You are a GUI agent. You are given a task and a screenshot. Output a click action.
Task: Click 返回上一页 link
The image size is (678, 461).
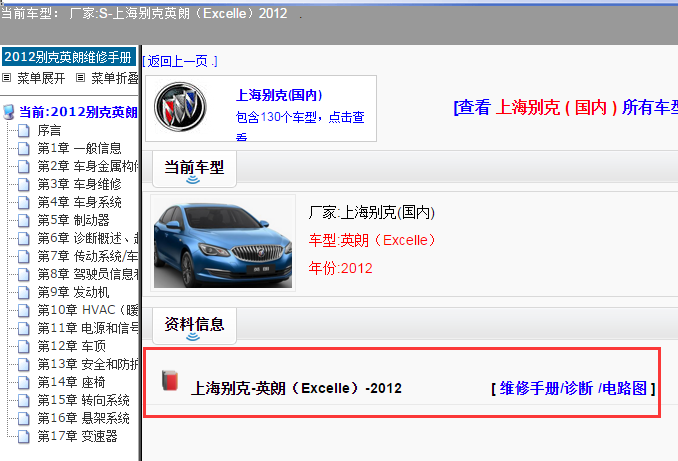[x=179, y=61]
